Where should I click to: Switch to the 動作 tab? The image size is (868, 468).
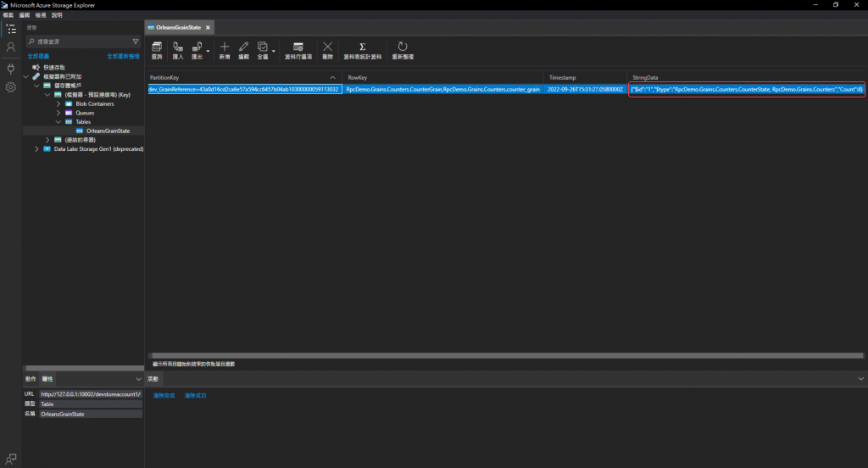coord(31,379)
